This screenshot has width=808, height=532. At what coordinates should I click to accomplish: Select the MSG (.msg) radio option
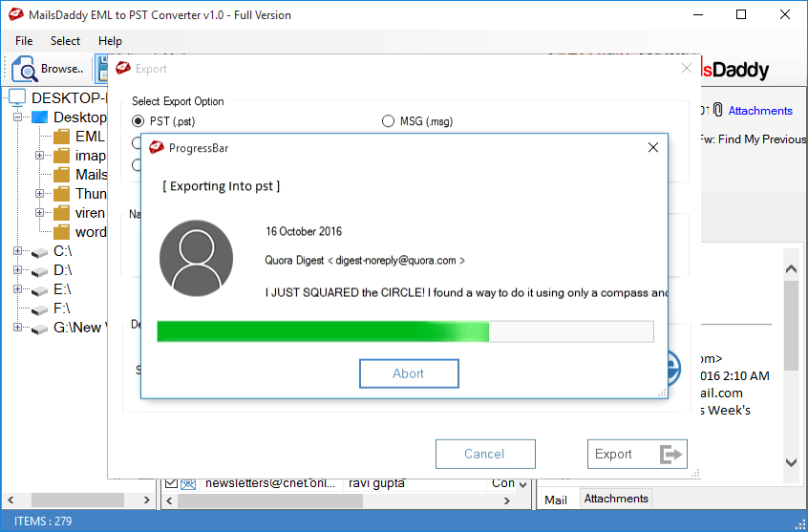(388, 121)
